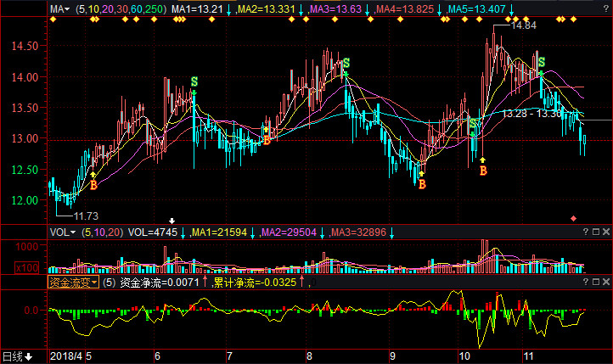Select the MA5=13.407 cyan average label
Screen dimensions: 613x364
click(476, 9)
